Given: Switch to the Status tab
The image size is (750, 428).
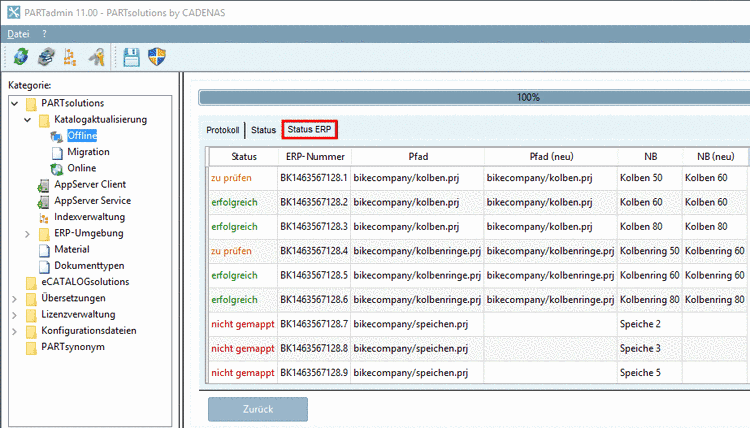Looking at the screenshot, I should (264, 130).
